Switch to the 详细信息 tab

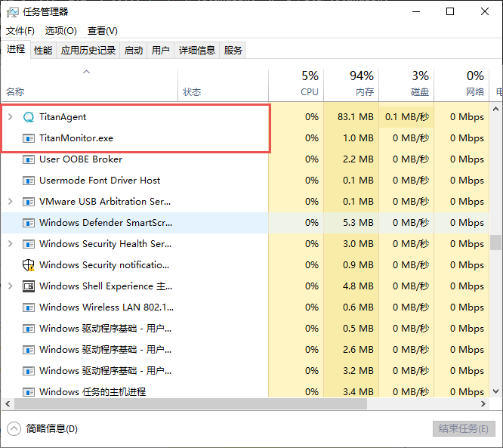click(x=196, y=51)
